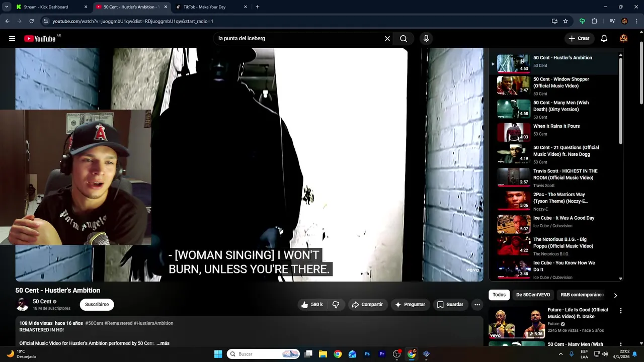Open the Crear menu
The height and width of the screenshot is (362, 644).
[x=579, y=39]
